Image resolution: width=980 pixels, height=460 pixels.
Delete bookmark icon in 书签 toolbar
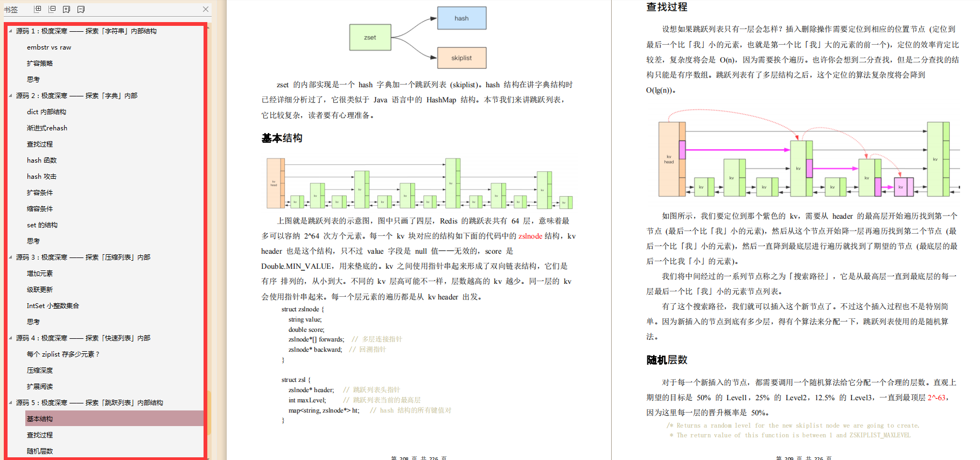[81, 9]
